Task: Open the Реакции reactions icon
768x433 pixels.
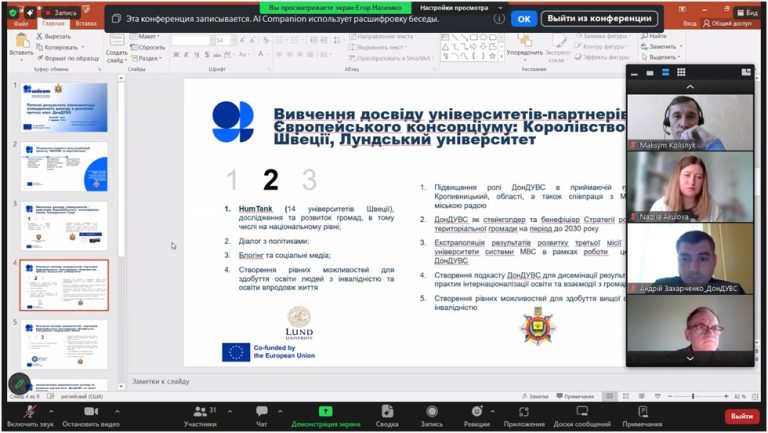Action: [x=477, y=416]
